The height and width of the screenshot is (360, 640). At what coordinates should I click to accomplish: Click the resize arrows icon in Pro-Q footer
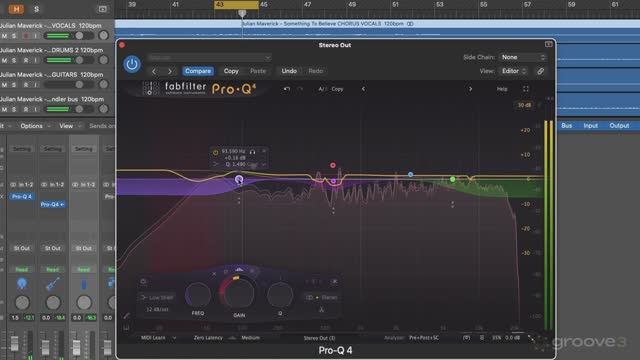(530, 338)
